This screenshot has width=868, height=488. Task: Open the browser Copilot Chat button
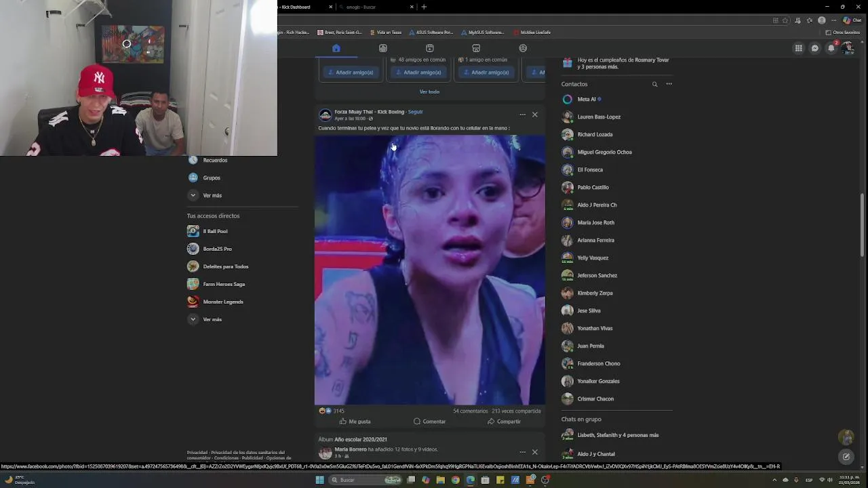click(x=852, y=20)
